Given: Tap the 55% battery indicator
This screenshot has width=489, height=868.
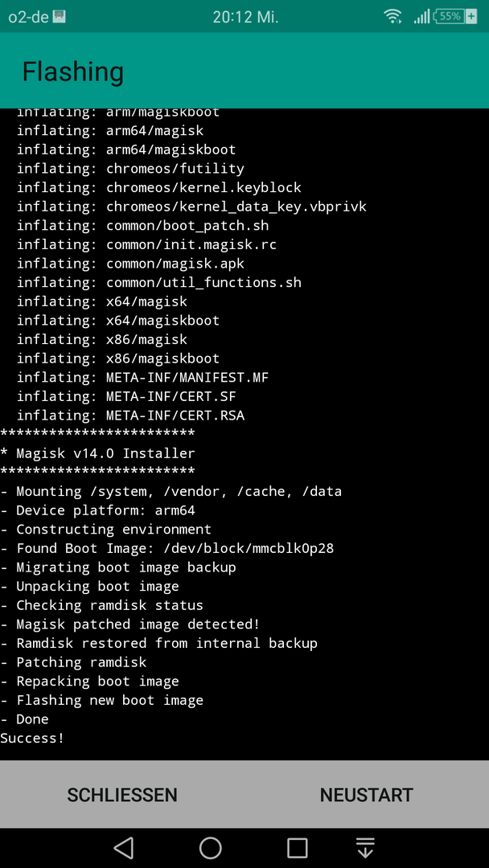Looking at the screenshot, I should point(449,17).
